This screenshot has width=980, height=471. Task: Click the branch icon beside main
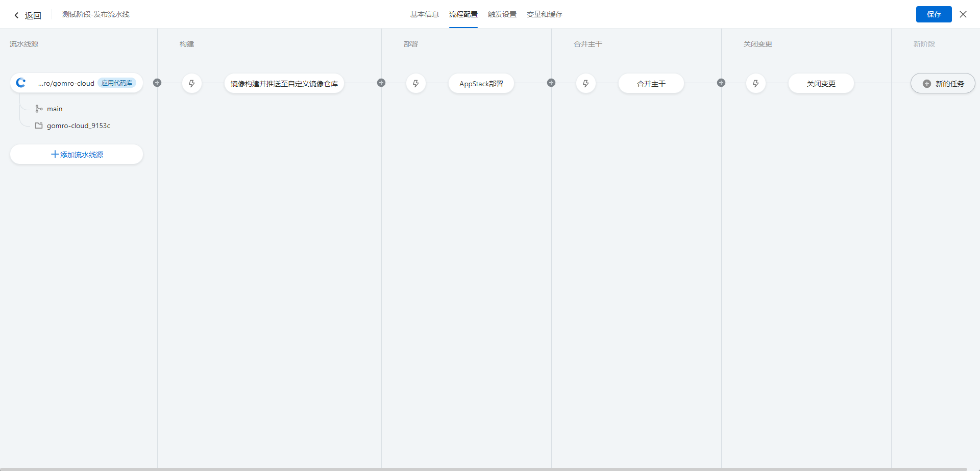pyautogui.click(x=39, y=109)
